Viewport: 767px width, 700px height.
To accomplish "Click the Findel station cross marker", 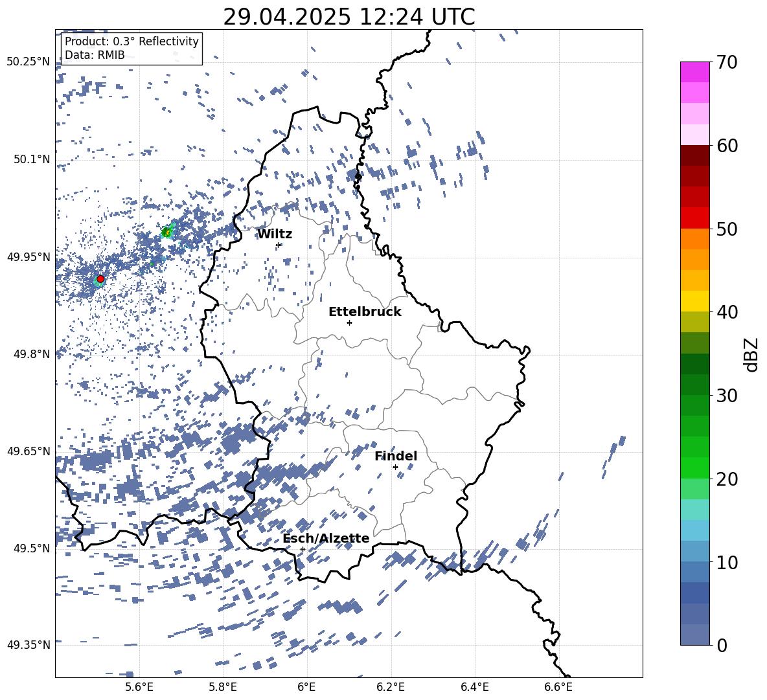I will point(395,468).
